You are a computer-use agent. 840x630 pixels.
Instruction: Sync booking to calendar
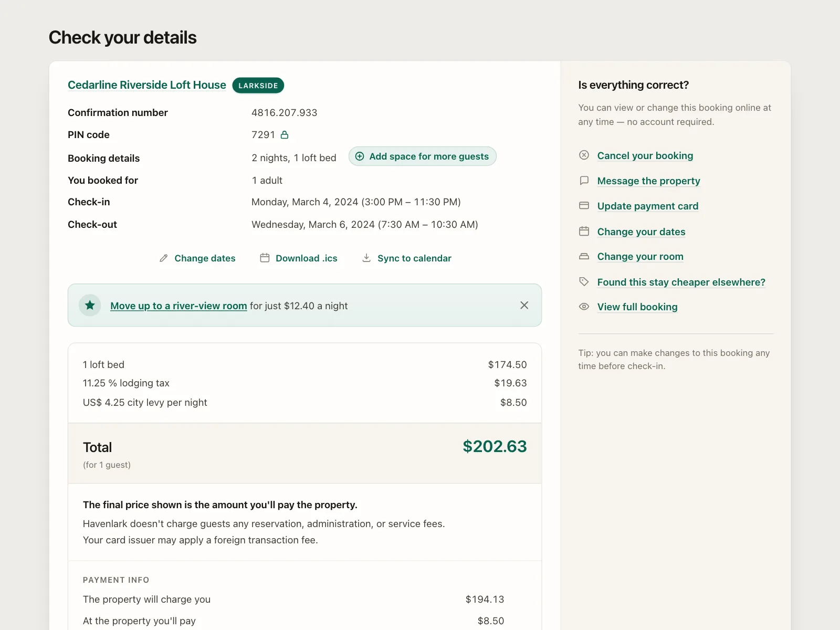(x=407, y=258)
